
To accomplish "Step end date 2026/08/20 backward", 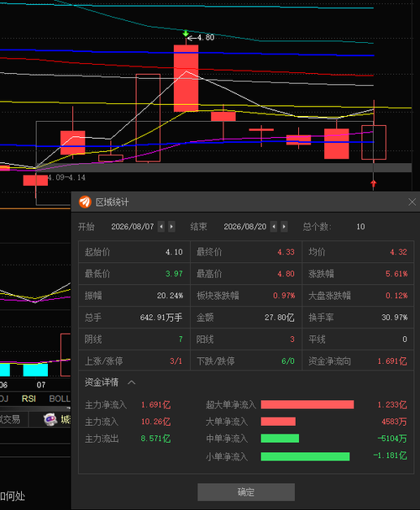I will (x=274, y=226).
